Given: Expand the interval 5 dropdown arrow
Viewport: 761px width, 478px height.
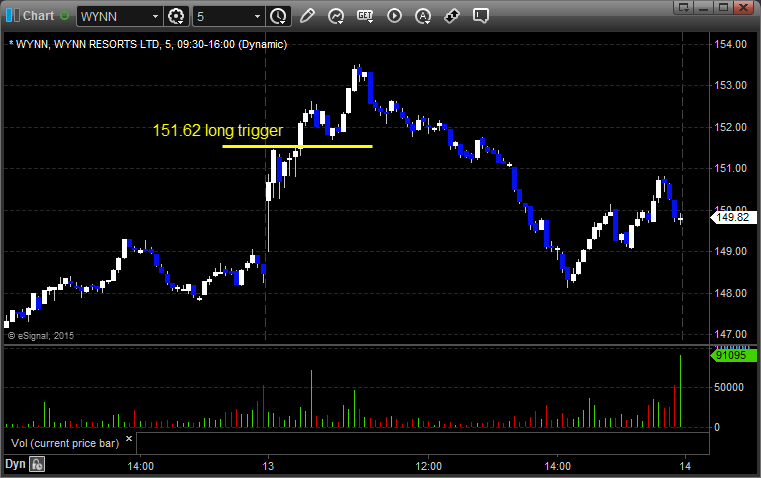Looking at the screenshot, I should [x=257, y=16].
